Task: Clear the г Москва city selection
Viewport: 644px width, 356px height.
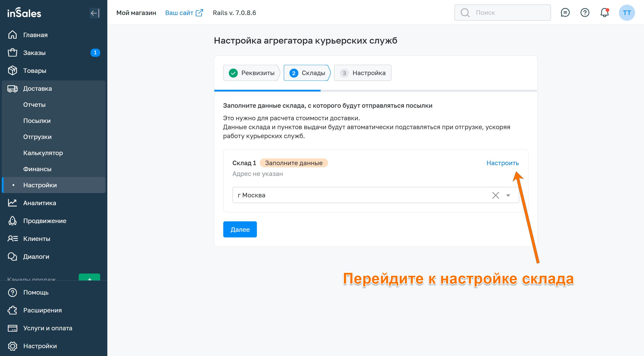Action: [495, 195]
